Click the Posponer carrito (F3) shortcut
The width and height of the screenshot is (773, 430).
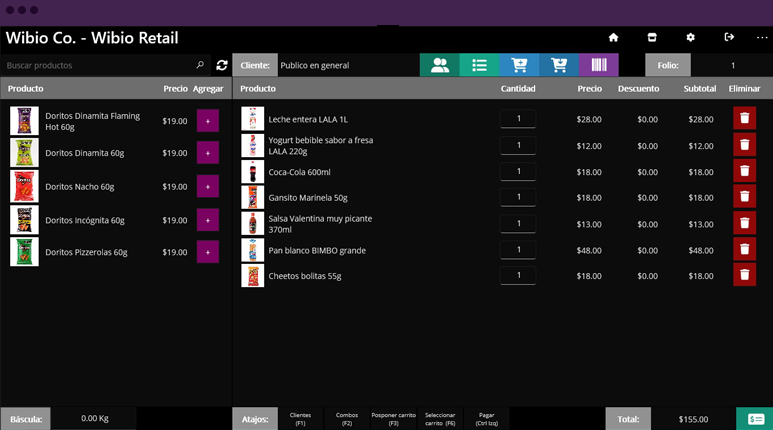(x=393, y=419)
